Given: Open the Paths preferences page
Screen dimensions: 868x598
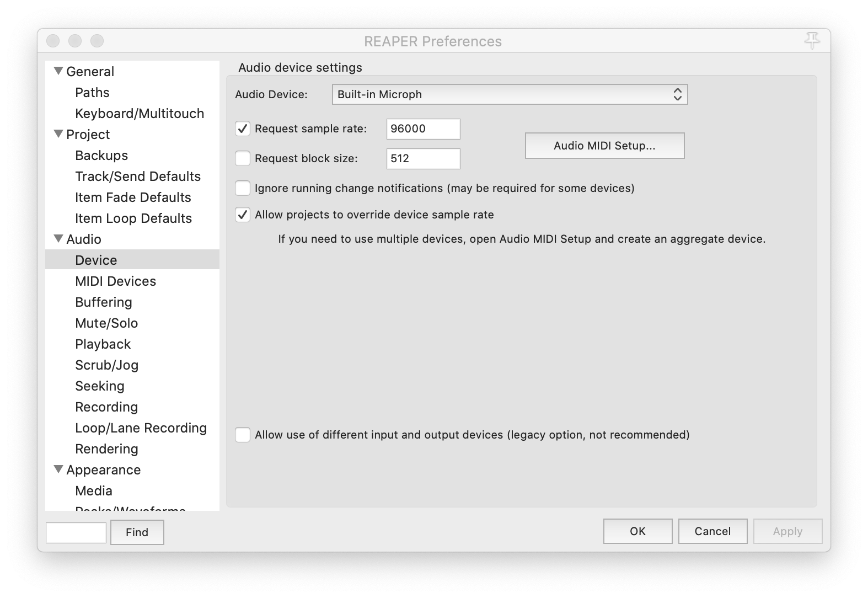Looking at the screenshot, I should [x=93, y=93].
